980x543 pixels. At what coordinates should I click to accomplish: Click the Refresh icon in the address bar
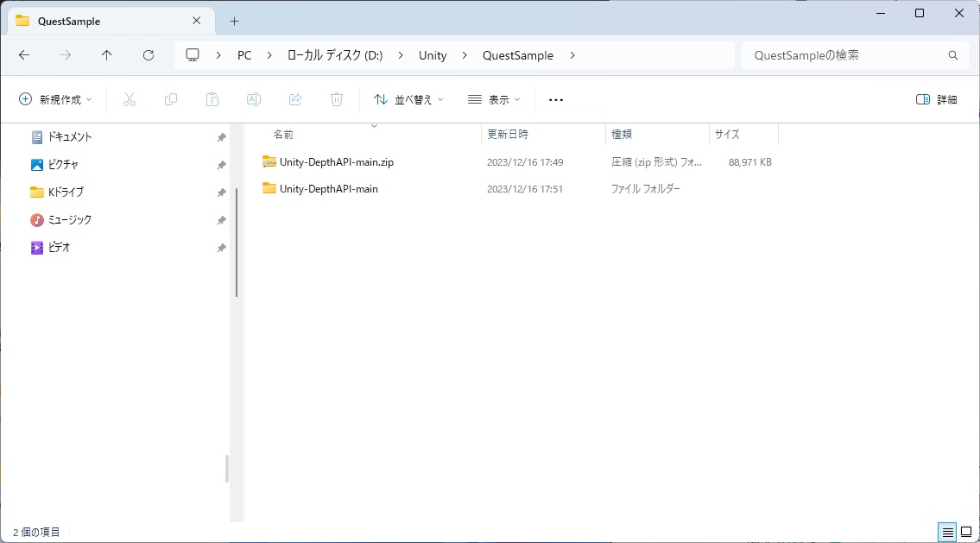[148, 54]
